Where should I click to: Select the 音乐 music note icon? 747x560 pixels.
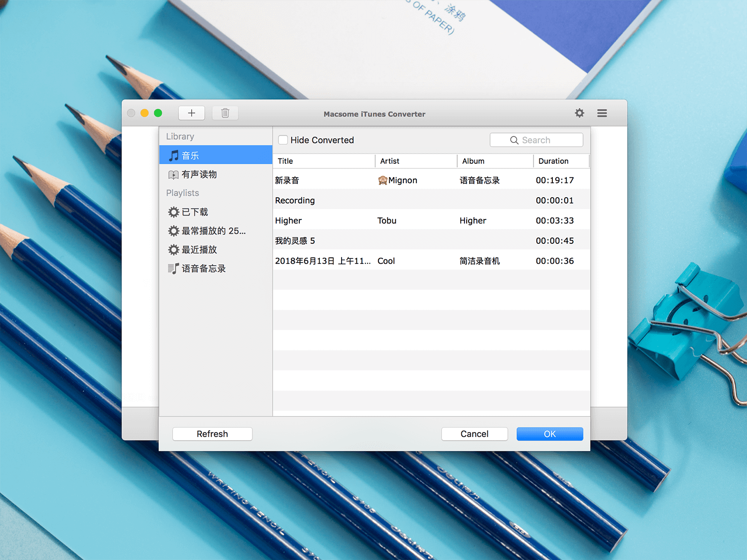tap(173, 155)
